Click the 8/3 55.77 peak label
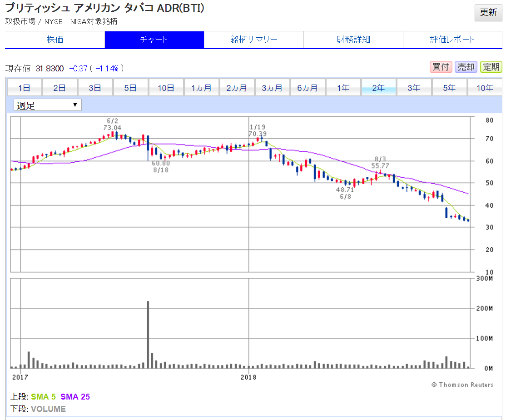Screen dimensions: 506x420 [380, 162]
